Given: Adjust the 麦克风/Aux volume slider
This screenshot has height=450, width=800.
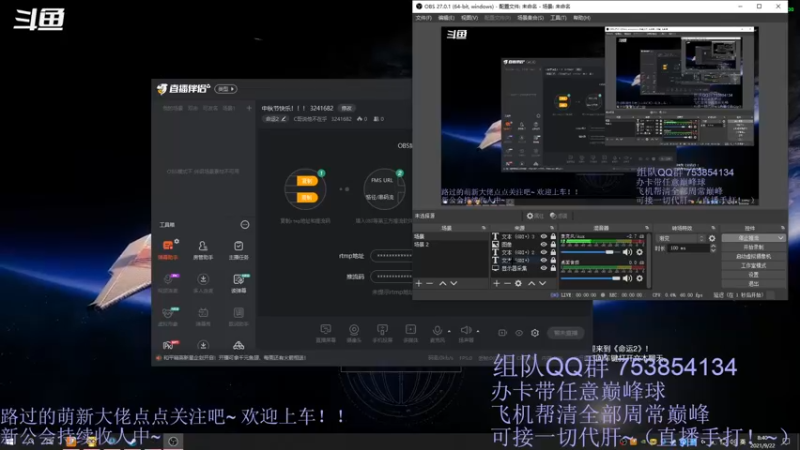Looking at the screenshot, I should pos(590,252).
